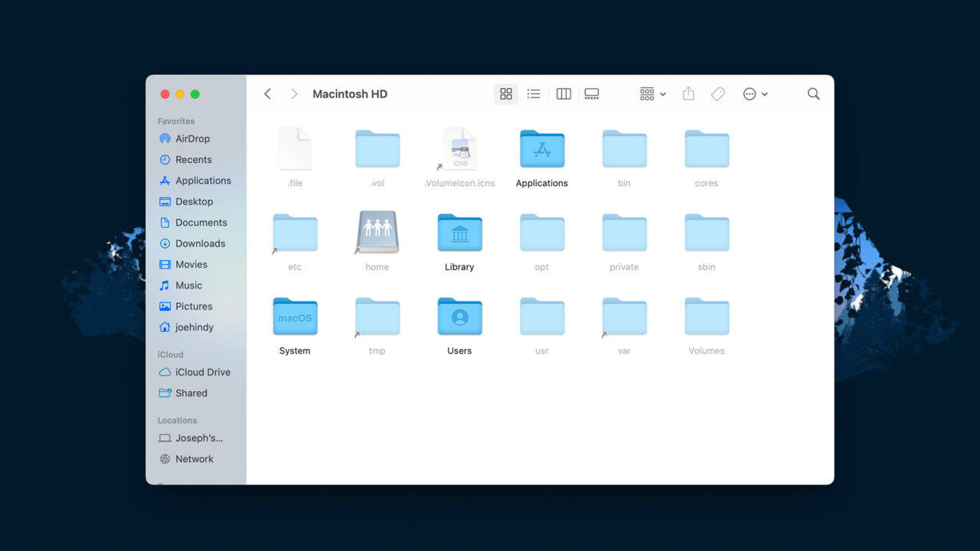
Task: Go back with the left chevron
Action: (267, 94)
